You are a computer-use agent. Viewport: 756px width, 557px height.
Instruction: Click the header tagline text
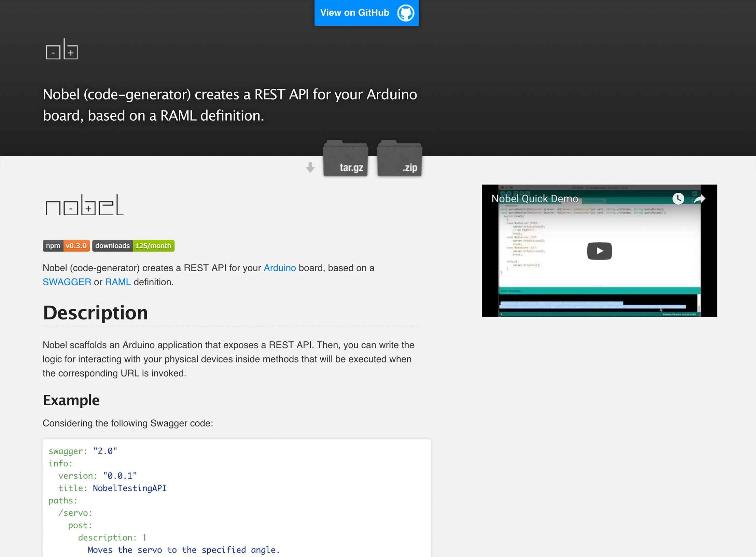point(230,105)
